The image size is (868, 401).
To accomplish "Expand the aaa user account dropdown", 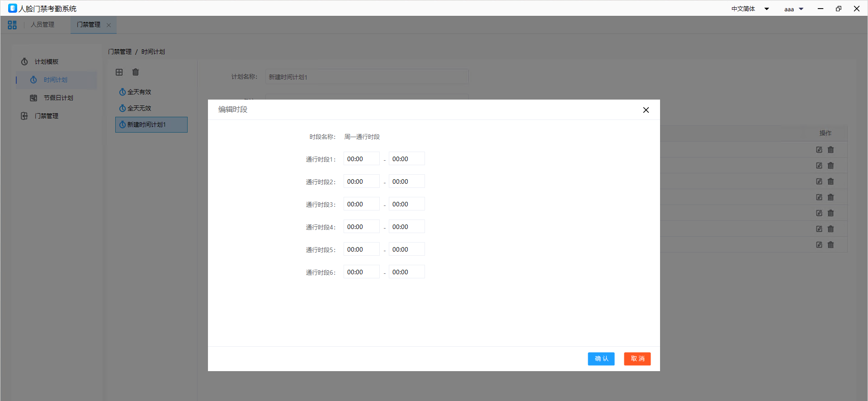I will point(793,9).
